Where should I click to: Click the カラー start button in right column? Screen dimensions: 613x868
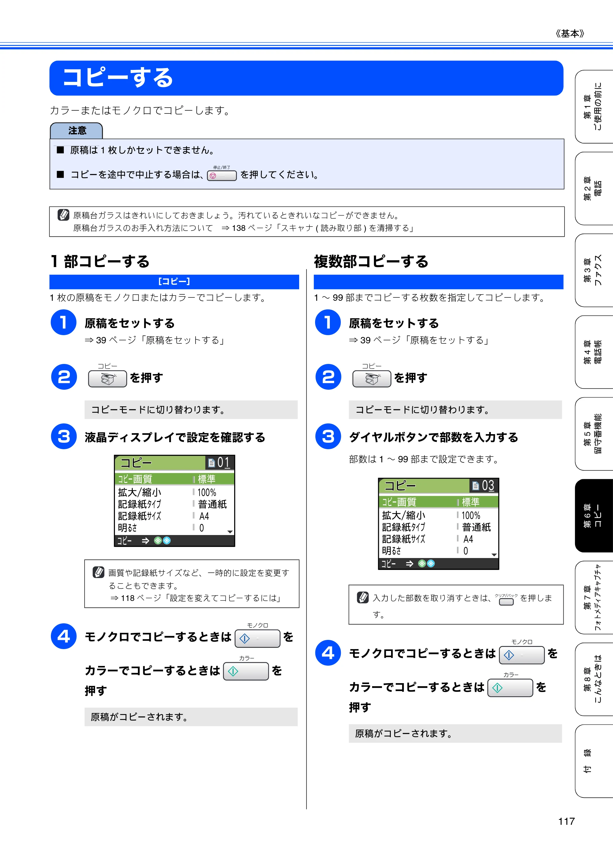click(510, 688)
